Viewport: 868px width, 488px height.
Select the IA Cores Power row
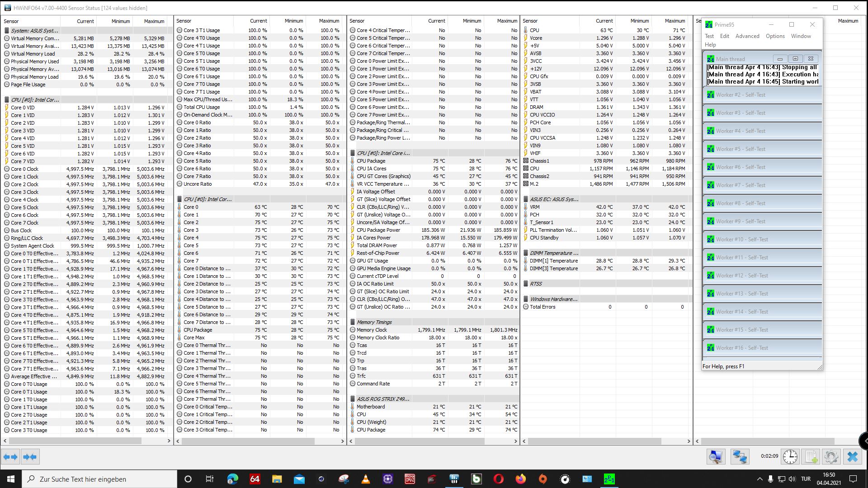tap(433, 238)
